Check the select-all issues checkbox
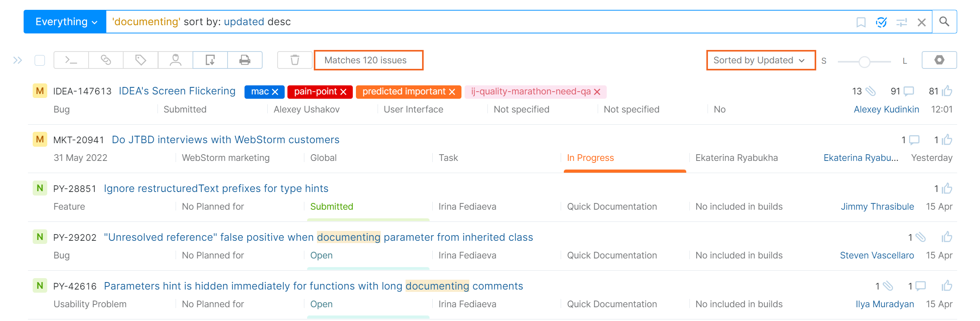980x321 pixels. coord(40,60)
